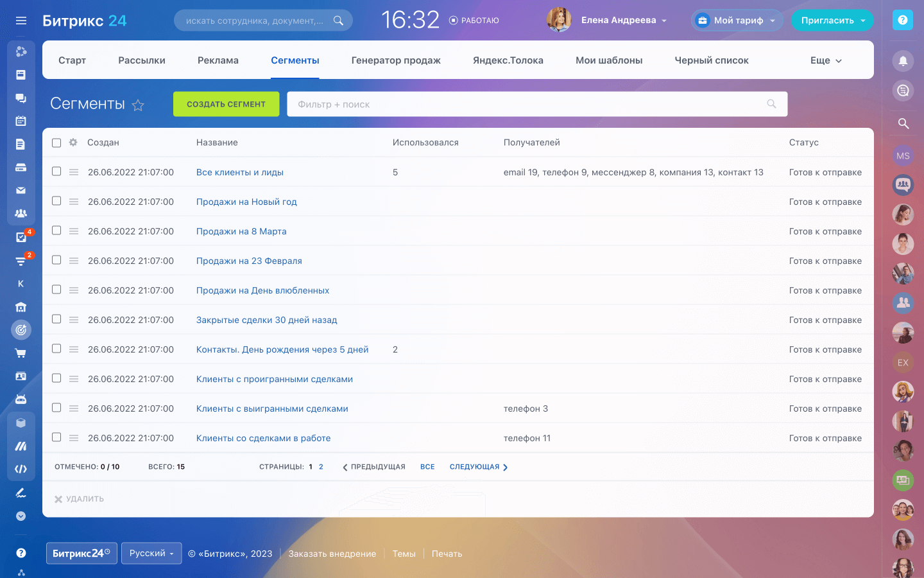Open the gear settings icon in the table header
Viewport: 924px width, 578px height.
click(x=73, y=143)
